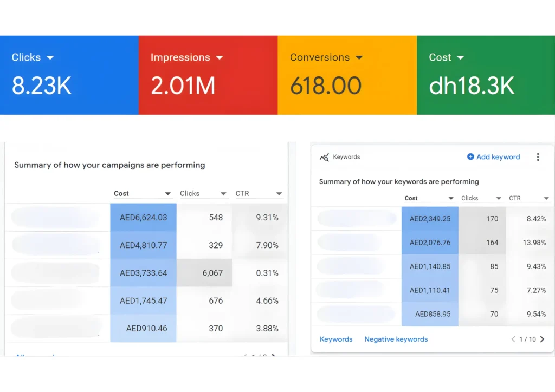Viewport: 555px width, 392px height.
Task: Open the Impressions metric dropdown arrow
Action: tap(220, 57)
